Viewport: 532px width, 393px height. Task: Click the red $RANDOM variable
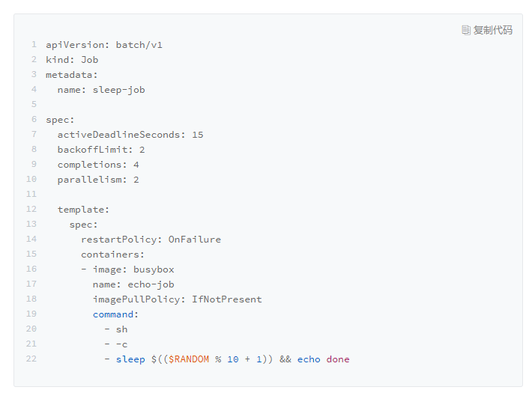[189, 359]
